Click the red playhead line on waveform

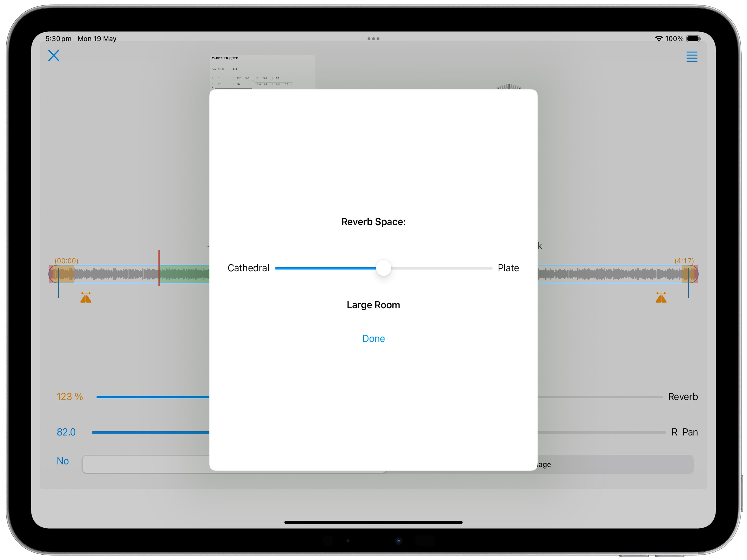tap(159, 268)
